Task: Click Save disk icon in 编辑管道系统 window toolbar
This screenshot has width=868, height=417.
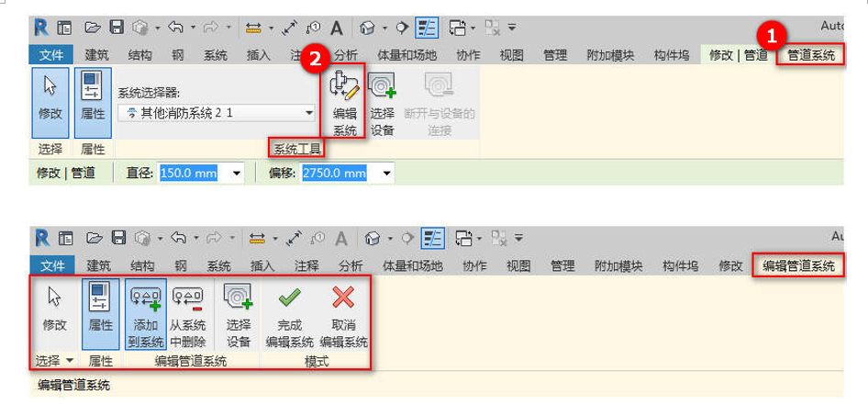Action: (119, 238)
